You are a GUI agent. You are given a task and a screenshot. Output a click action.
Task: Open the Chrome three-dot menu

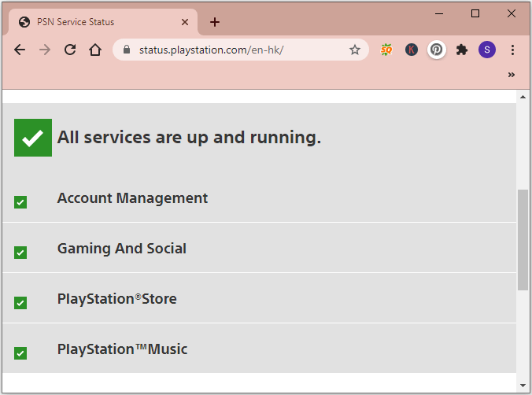tap(512, 50)
